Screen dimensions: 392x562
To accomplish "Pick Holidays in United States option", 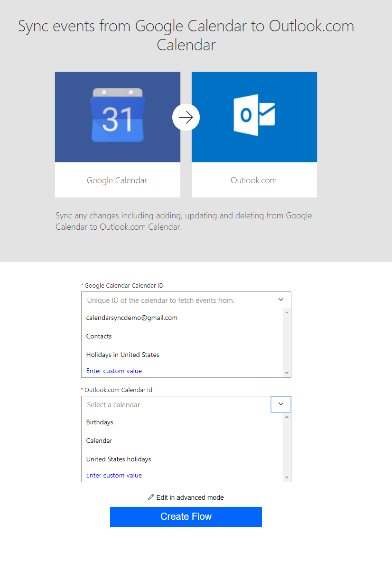I will (x=122, y=355).
